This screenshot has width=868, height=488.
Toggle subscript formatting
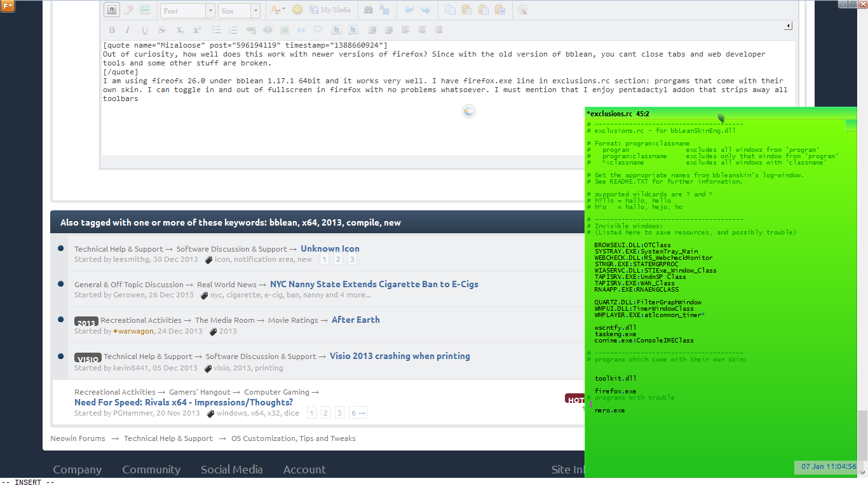coord(180,29)
